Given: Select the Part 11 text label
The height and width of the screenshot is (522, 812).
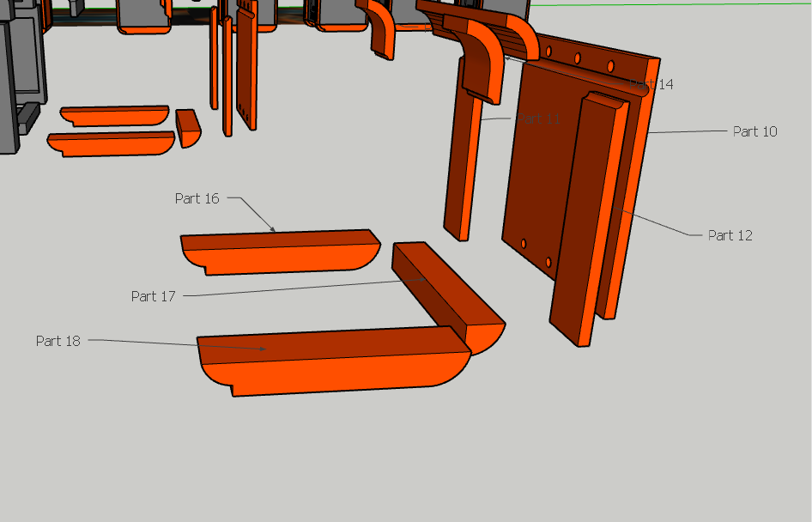Looking at the screenshot, I should coord(539,118).
